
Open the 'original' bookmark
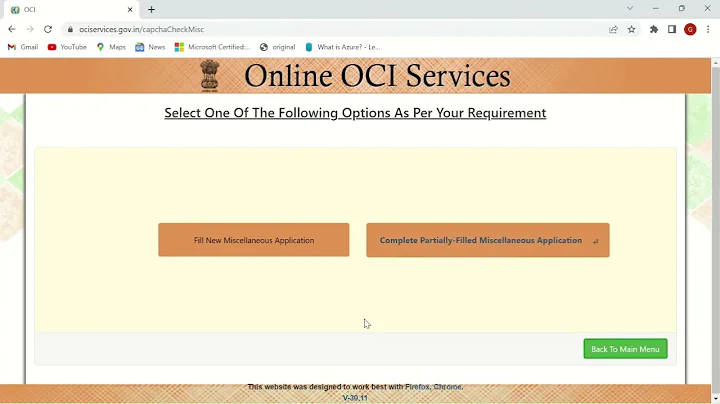click(277, 47)
